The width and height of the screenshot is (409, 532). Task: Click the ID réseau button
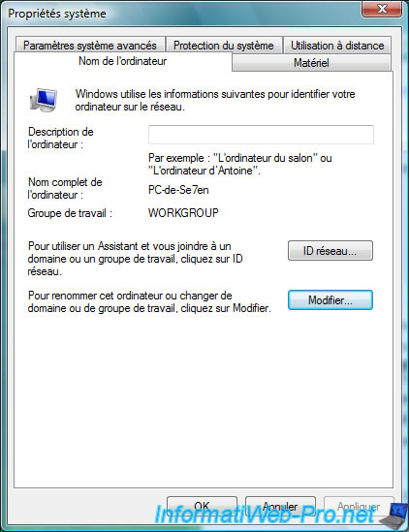coord(330,251)
